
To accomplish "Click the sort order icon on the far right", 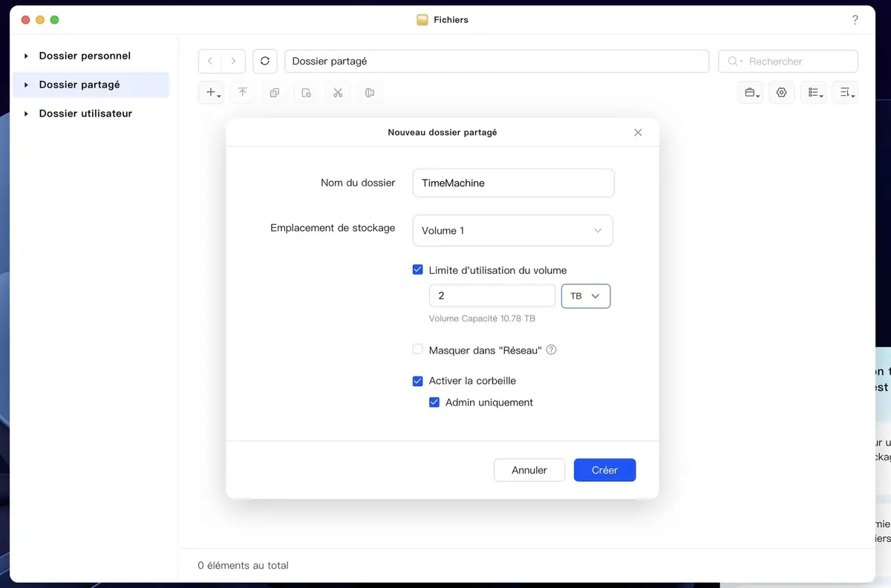I will 845,92.
